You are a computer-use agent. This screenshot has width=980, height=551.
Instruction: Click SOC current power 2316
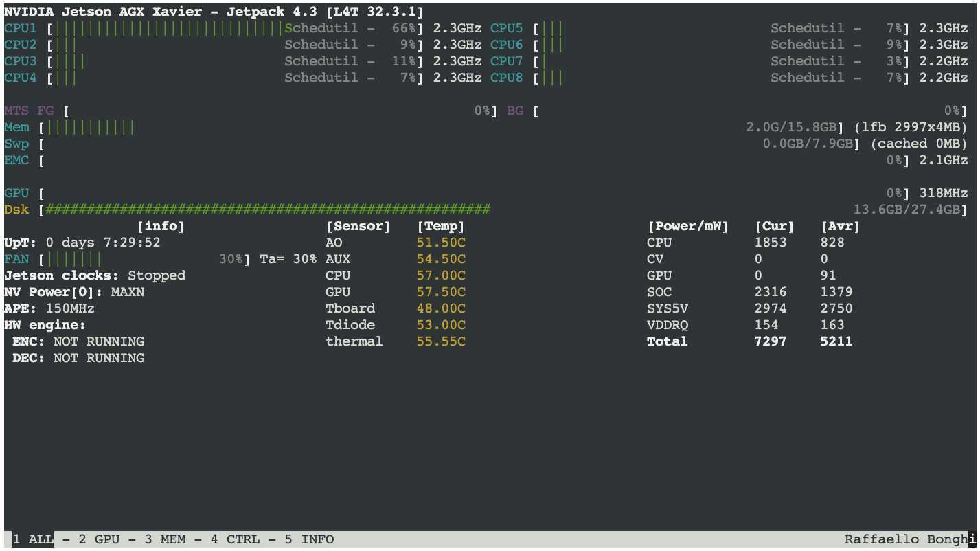771,292
